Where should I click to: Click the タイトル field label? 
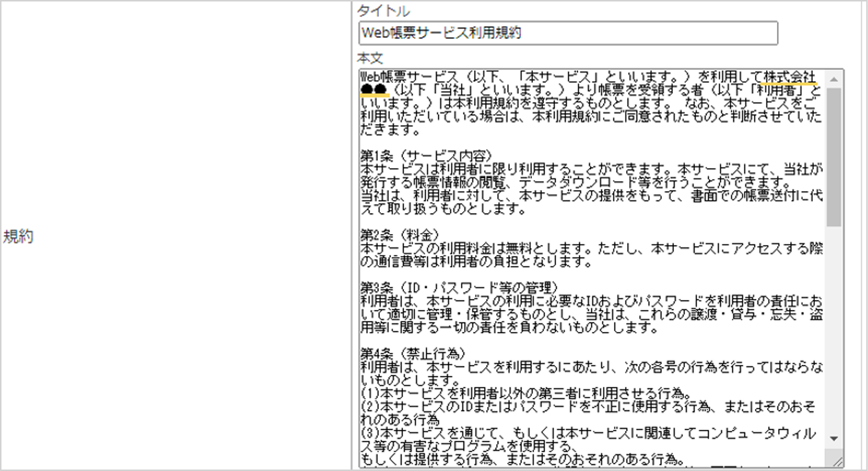(382, 11)
